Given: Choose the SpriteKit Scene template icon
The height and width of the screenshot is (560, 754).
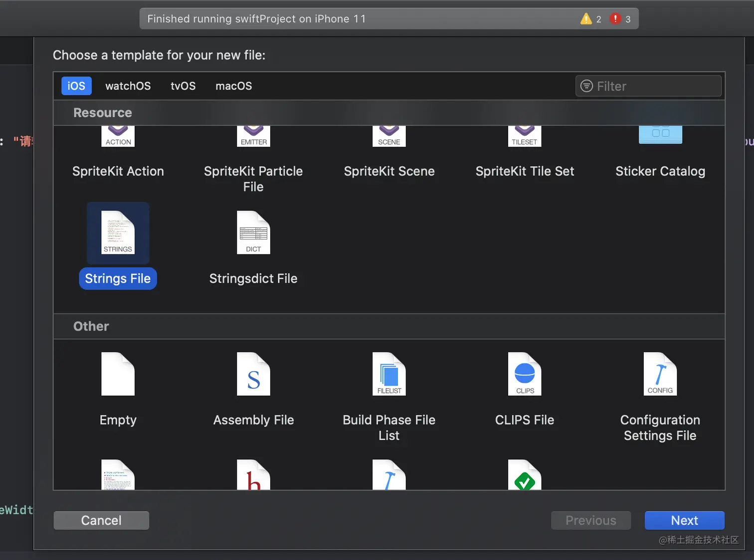Looking at the screenshot, I should pos(389,136).
